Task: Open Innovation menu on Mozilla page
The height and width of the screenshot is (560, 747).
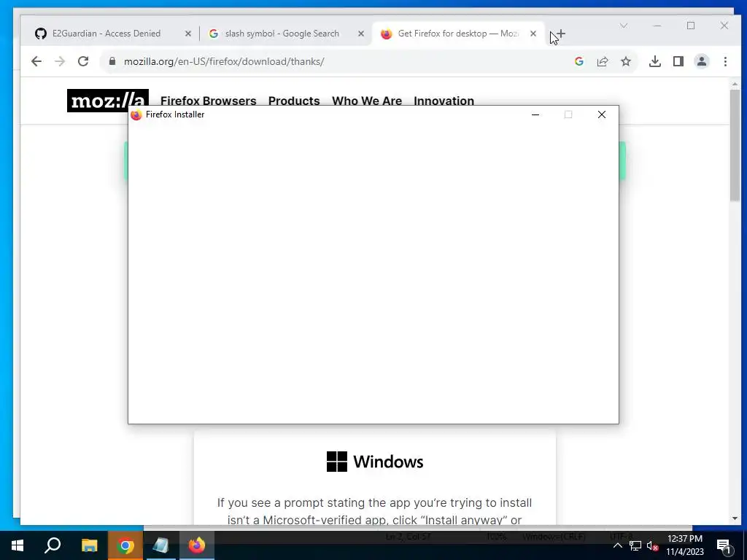Action: pos(444,101)
